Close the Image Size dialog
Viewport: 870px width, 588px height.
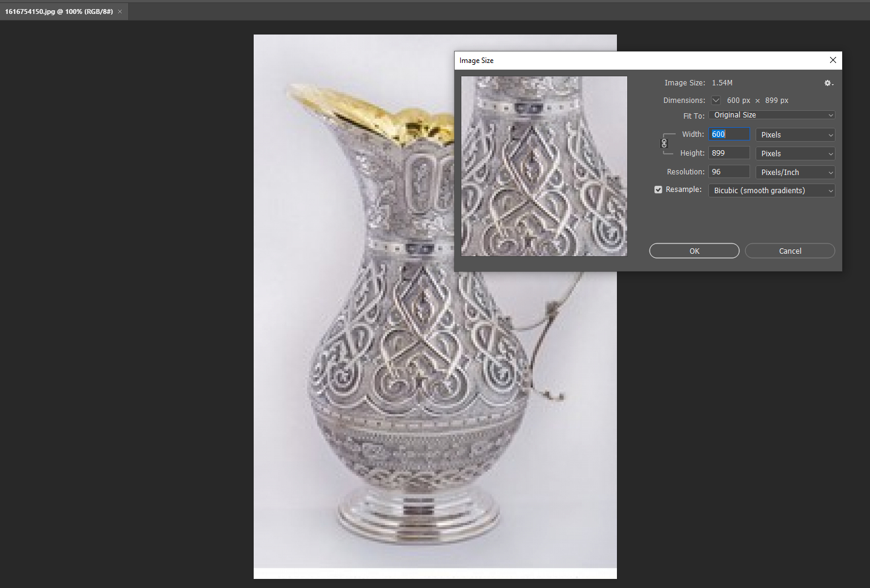[833, 60]
